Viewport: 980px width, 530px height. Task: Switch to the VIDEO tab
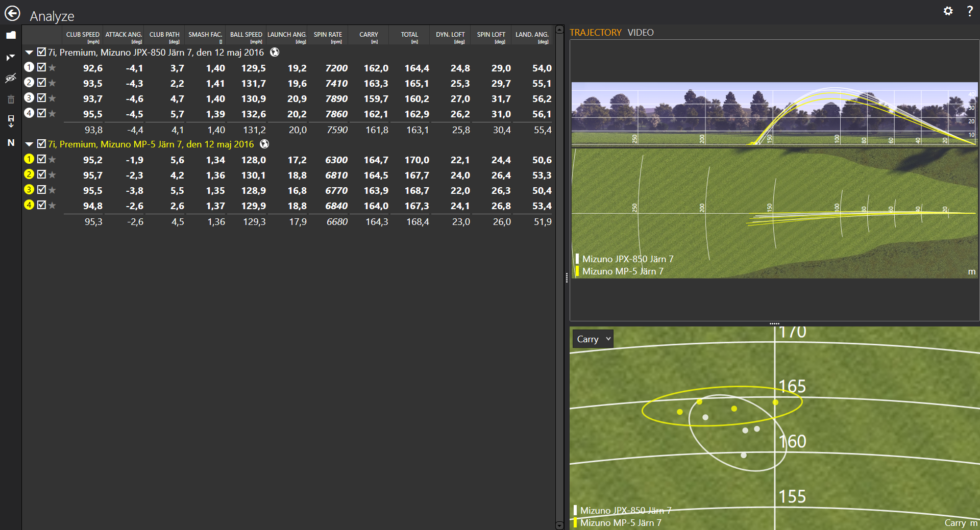click(641, 32)
